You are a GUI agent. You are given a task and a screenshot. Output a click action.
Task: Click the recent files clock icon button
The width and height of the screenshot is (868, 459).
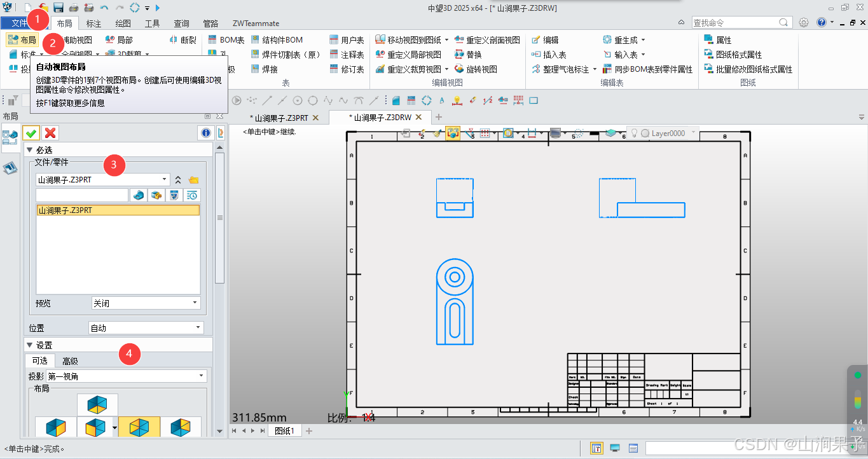click(192, 195)
